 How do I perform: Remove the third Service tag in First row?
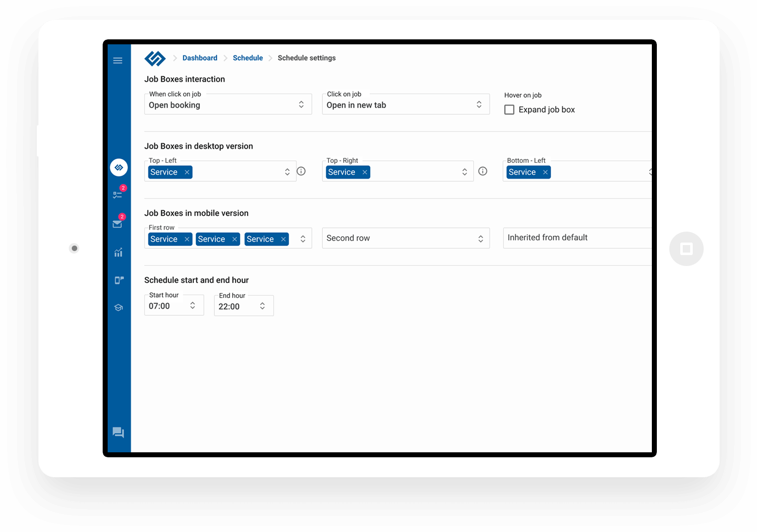click(283, 239)
